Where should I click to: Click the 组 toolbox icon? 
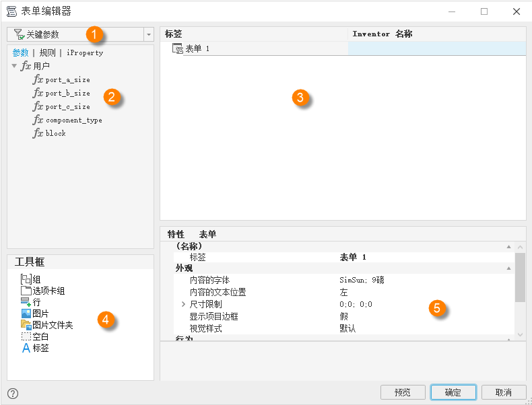point(26,279)
